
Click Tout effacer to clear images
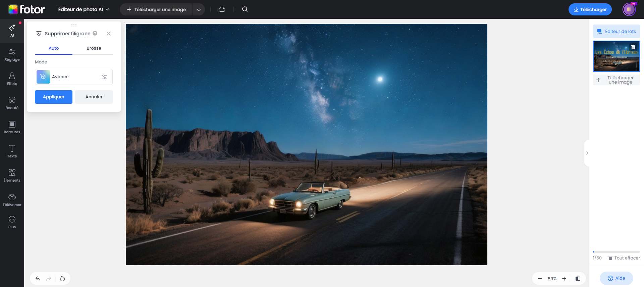click(x=624, y=258)
